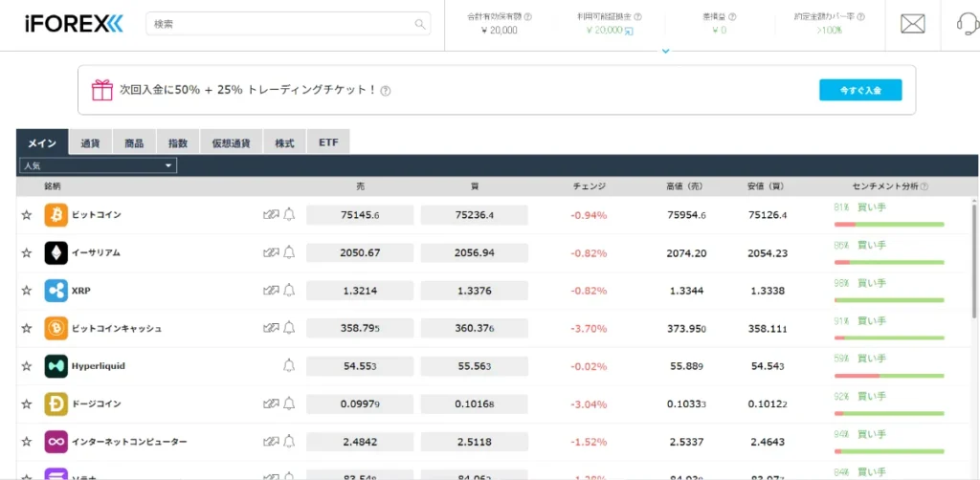Favorite Hyperliquid with its star
This screenshot has height=480, width=980.
26,366
